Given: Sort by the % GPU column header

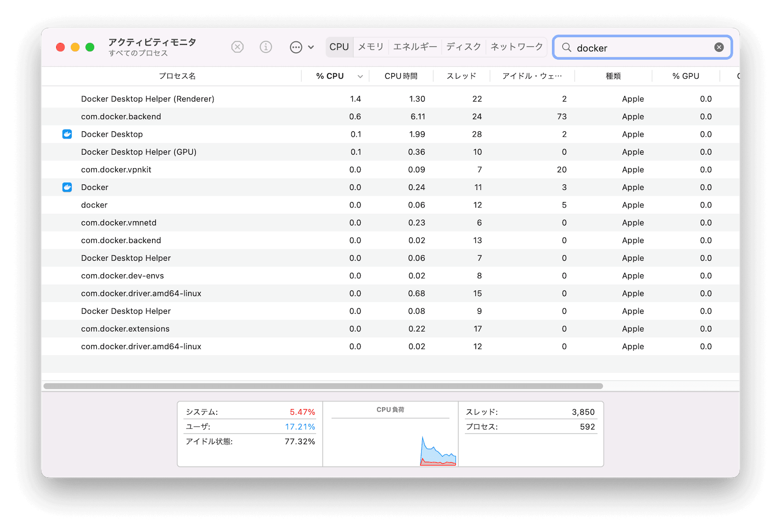Looking at the screenshot, I should click(x=686, y=76).
